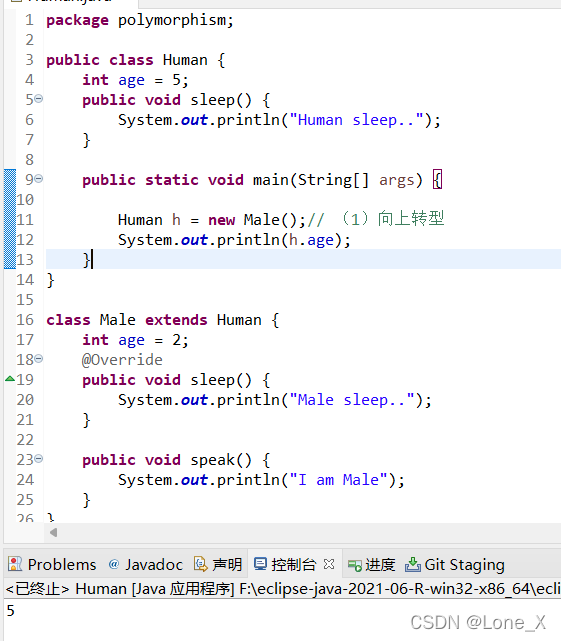Click the 声明 declaration icon
The image size is (561, 641).
tap(200, 564)
